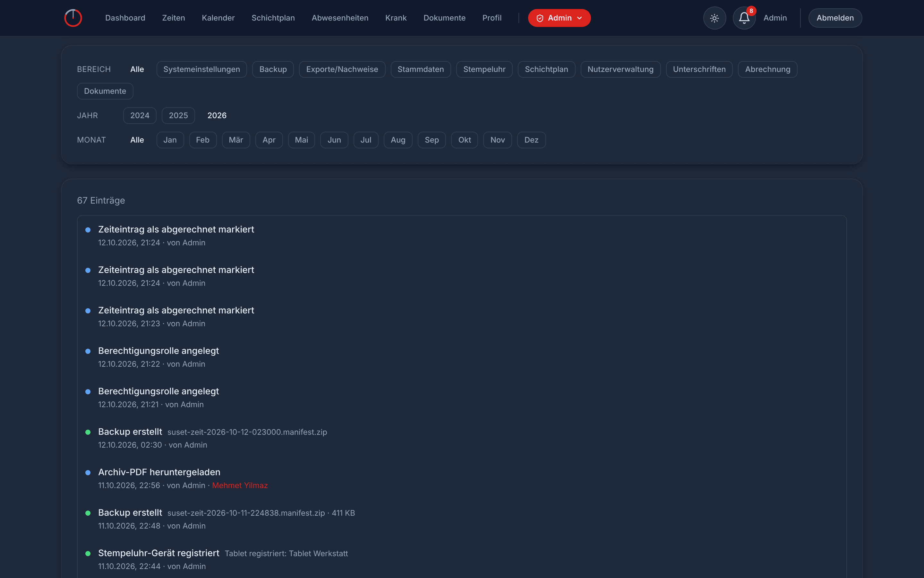This screenshot has width=924, height=578.
Task: Choose year 2024
Action: click(140, 116)
